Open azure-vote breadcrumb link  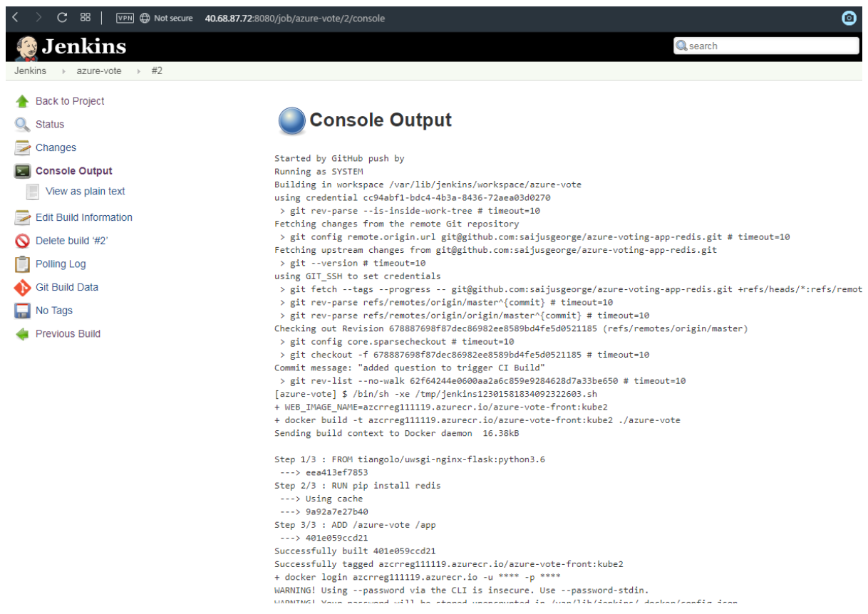(99, 71)
